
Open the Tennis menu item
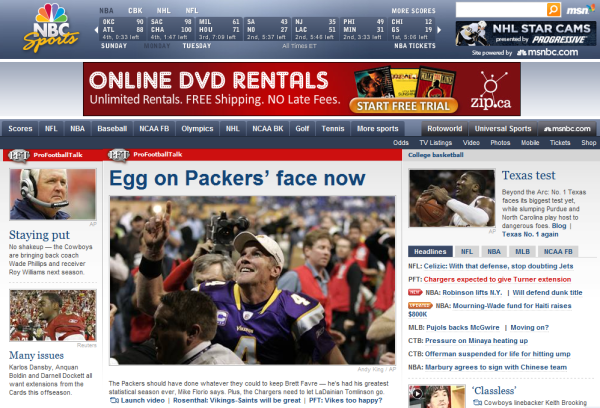(333, 129)
